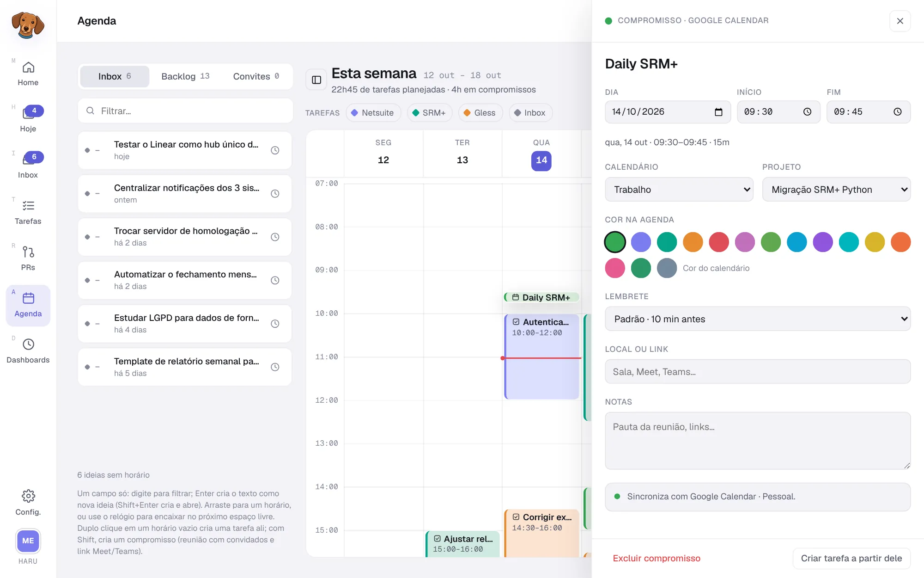
Task: Toggle the Inbox task filter chip
Action: 530,113
